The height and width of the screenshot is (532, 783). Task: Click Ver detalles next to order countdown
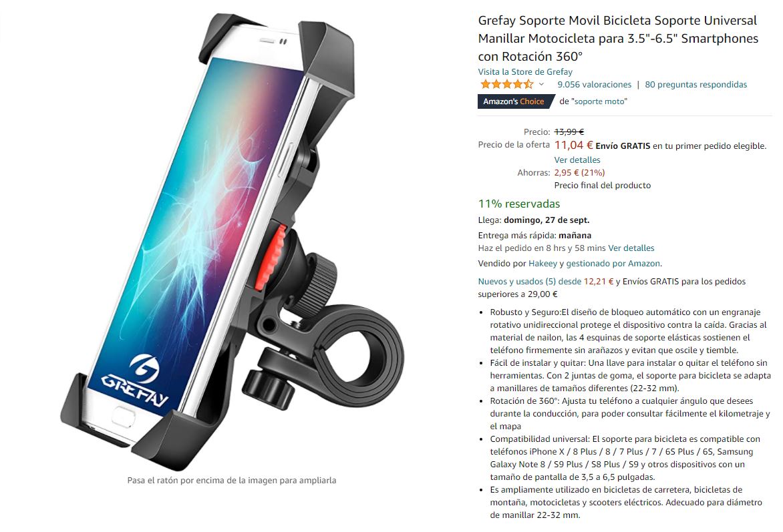[631, 248]
